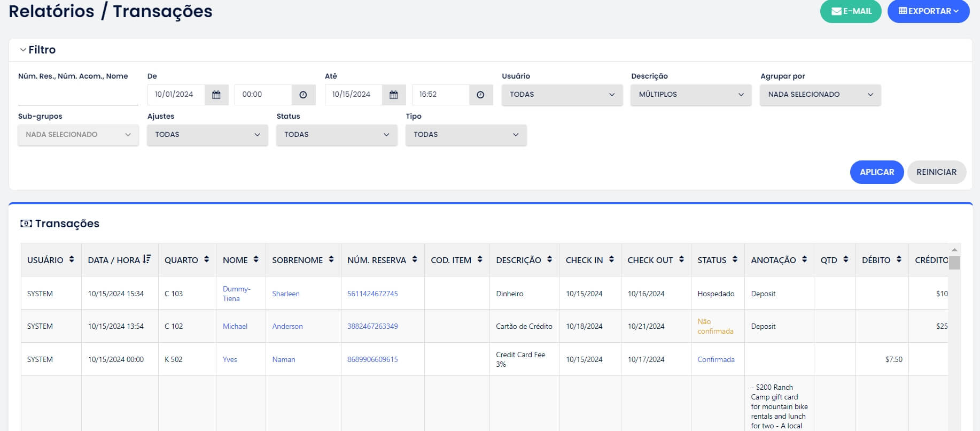Image resolution: width=980 pixels, height=431 pixels.
Task: Sort by DATA / HORA column icon
Action: (147, 259)
